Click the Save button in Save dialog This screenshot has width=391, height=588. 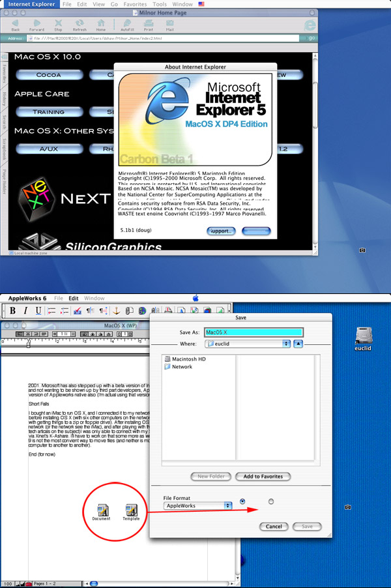click(x=307, y=527)
